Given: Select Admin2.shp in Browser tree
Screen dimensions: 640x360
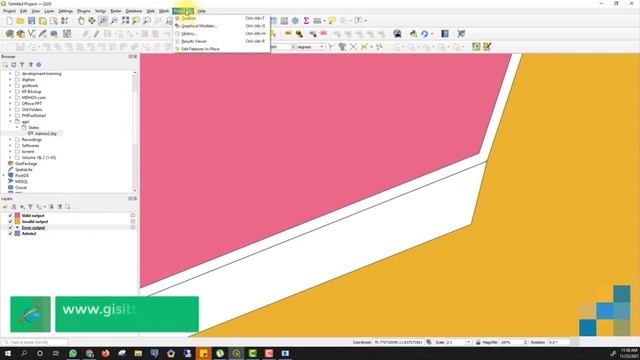Looking at the screenshot, I should pos(45,134).
